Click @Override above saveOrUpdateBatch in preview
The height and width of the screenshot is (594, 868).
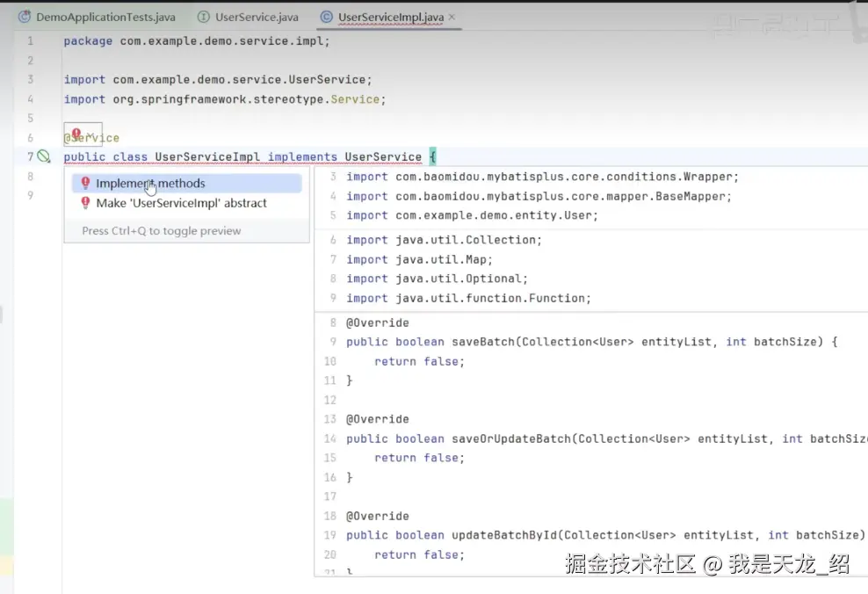pyautogui.click(x=378, y=419)
